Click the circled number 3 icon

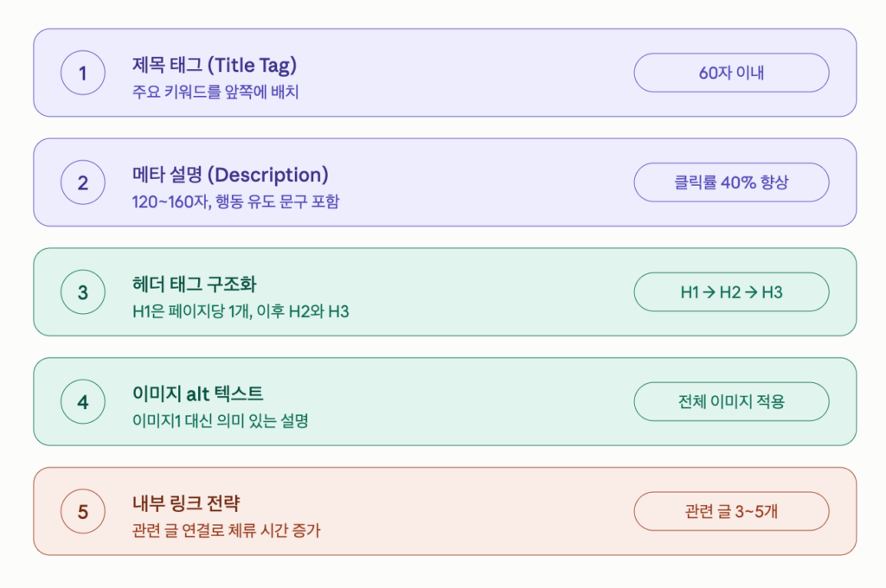point(83,292)
